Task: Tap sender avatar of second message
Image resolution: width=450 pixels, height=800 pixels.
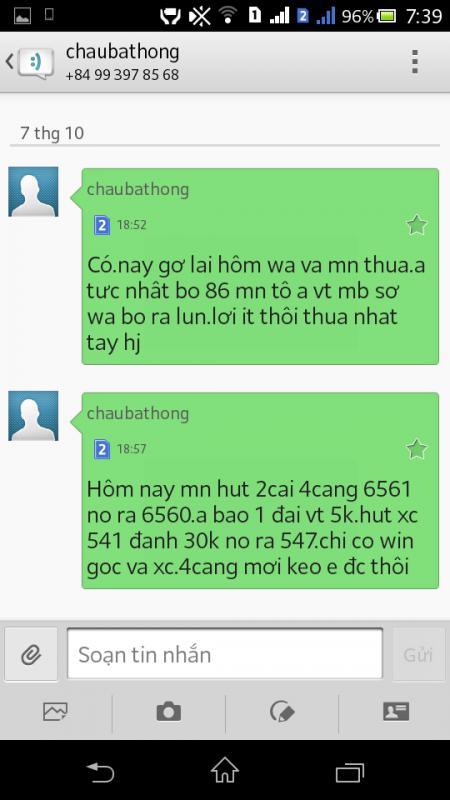Action: tap(33, 416)
